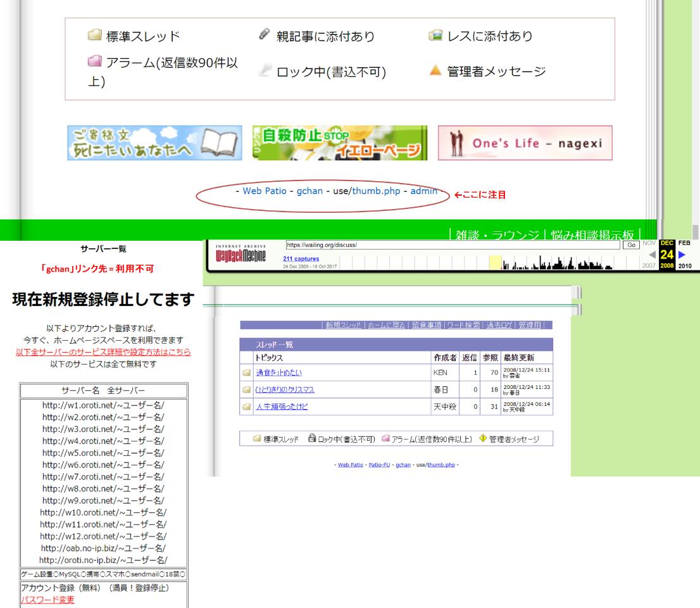Open the admin link in the footer
700x608 pixels.
[x=423, y=191]
